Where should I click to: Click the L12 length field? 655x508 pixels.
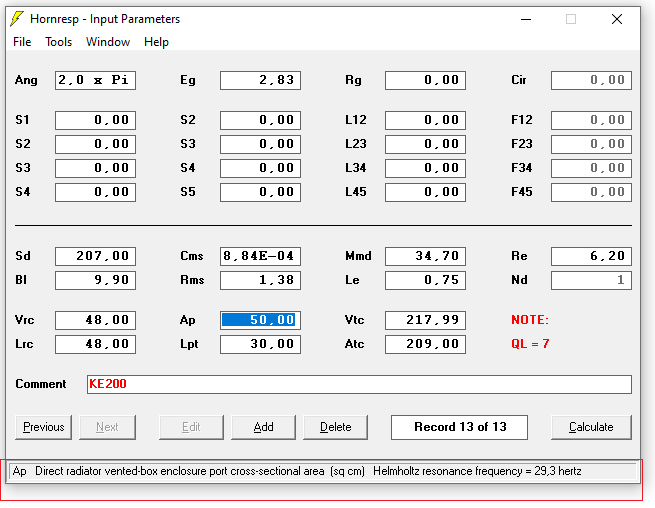point(425,120)
